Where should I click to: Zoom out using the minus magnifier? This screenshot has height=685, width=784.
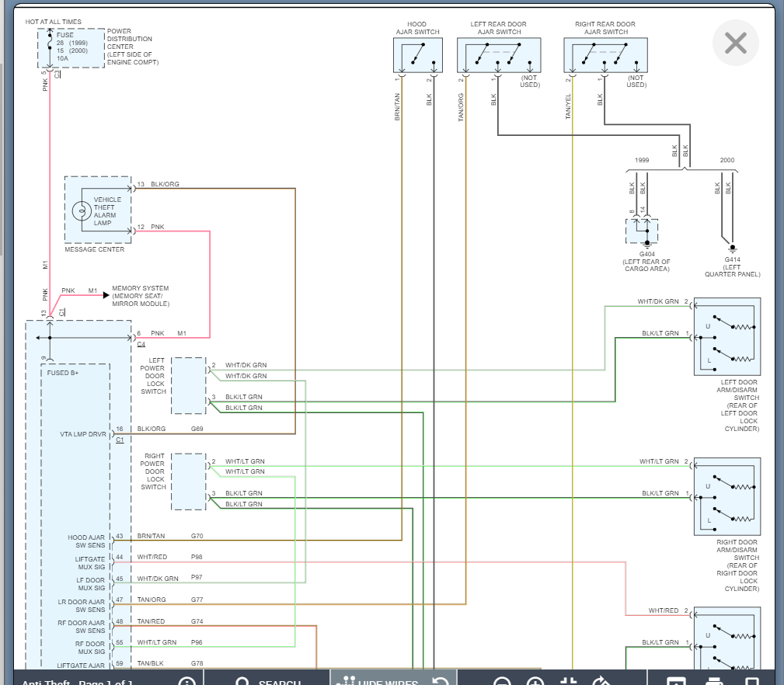pos(502,681)
